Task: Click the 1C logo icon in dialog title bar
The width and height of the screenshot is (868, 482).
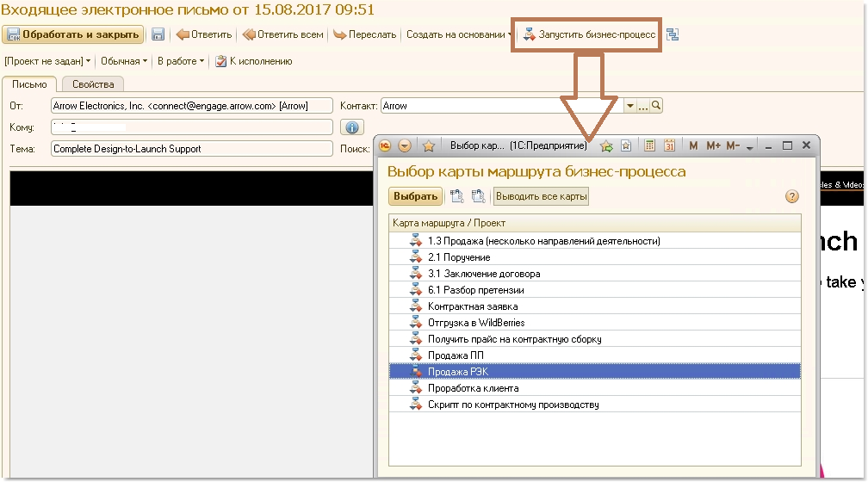Action: (x=385, y=146)
